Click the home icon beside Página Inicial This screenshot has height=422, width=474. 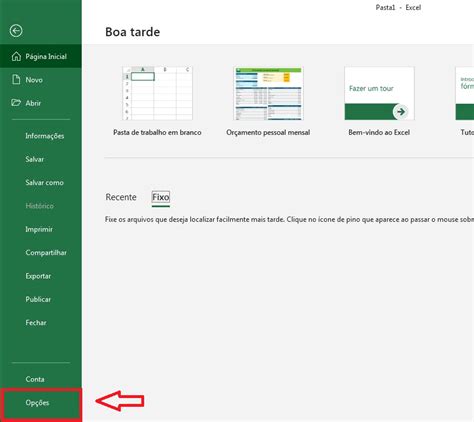[x=16, y=56]
